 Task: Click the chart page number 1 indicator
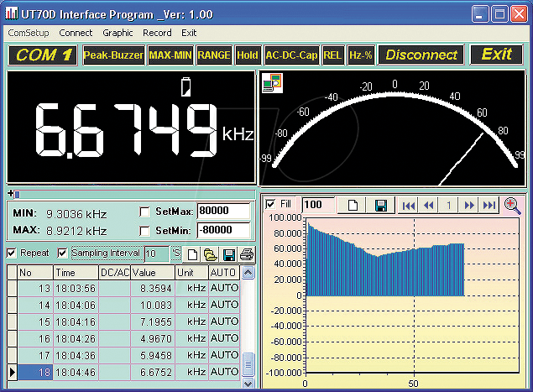pyautogui.click(x=449, y=205)
